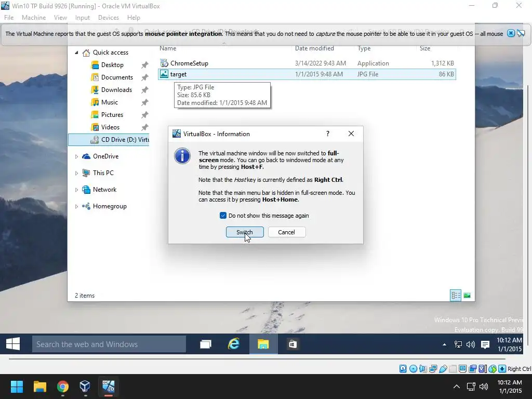
Task: Open Chrome from the host taskbar
Action: (x=63, y=387)
